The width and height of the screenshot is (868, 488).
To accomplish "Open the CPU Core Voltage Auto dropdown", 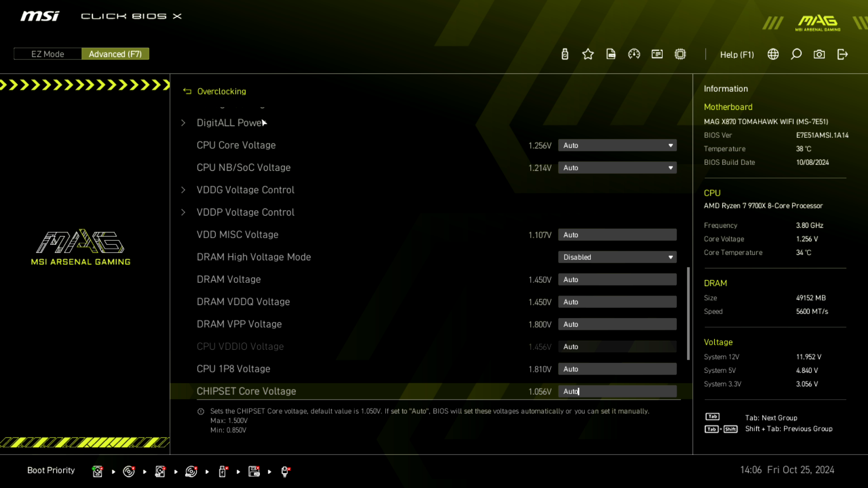I will tap(617, 145).
